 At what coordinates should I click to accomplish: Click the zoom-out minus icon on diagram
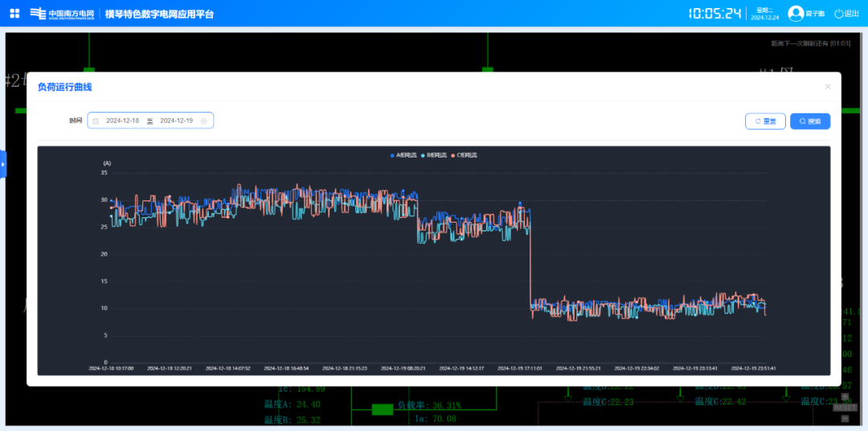(x=845, y=418)
